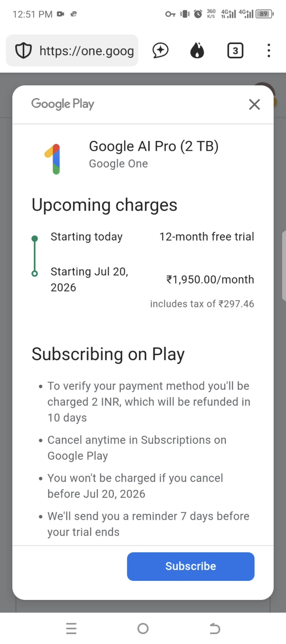Image resolution: width=286 pixels, height=644 pixels.
Task: Tap the fire button to clear data
Action: pos(197,50)
